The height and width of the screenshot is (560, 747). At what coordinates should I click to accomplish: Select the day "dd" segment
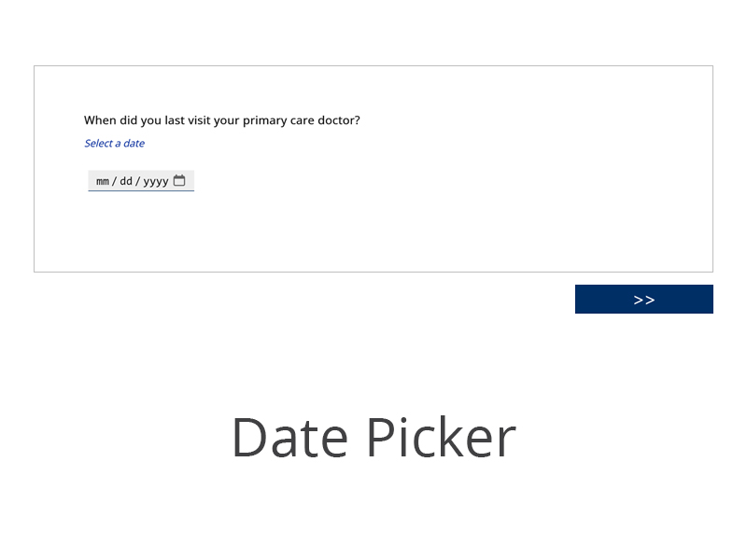(126, 181)
